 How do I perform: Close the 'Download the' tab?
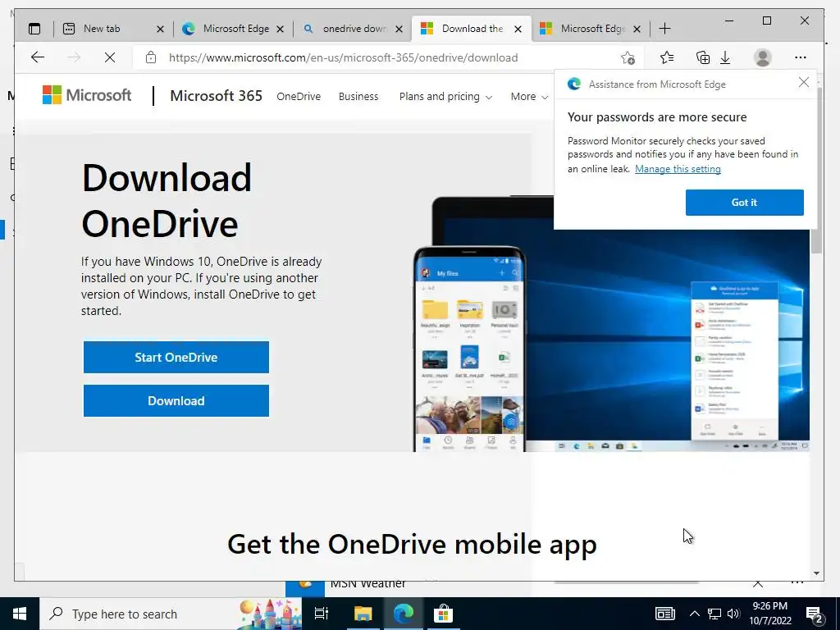[x=518, y=29]
